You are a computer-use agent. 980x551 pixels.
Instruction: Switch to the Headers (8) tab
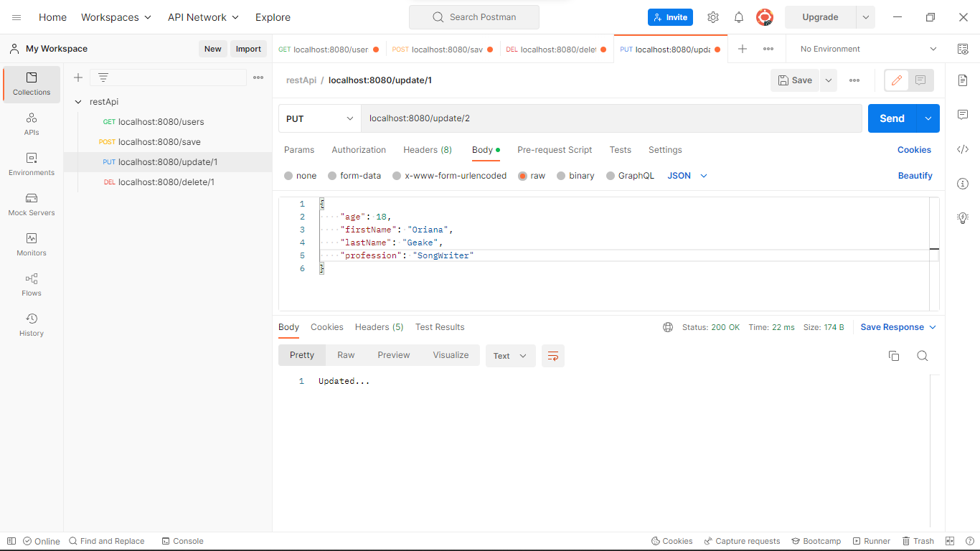[x=428, y=150]
